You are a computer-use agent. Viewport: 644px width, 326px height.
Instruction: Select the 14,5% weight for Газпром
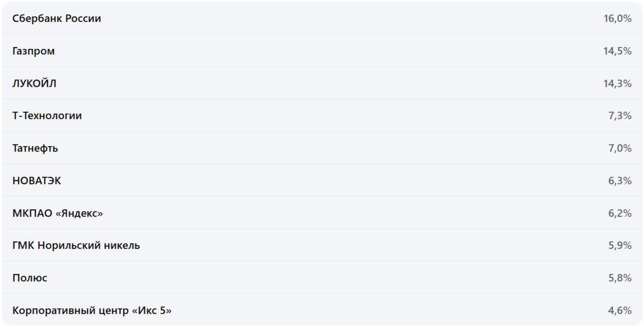617,51
